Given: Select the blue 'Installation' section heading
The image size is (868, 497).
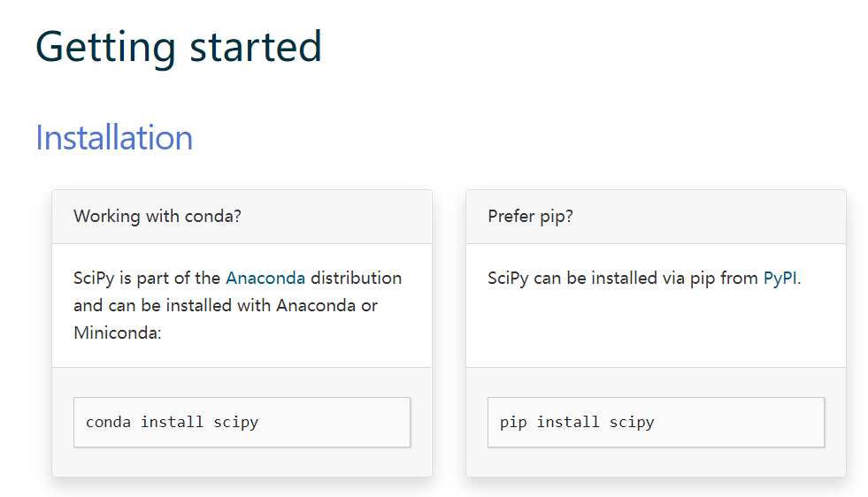Looking at the screenshot, I should coord(114,138).
